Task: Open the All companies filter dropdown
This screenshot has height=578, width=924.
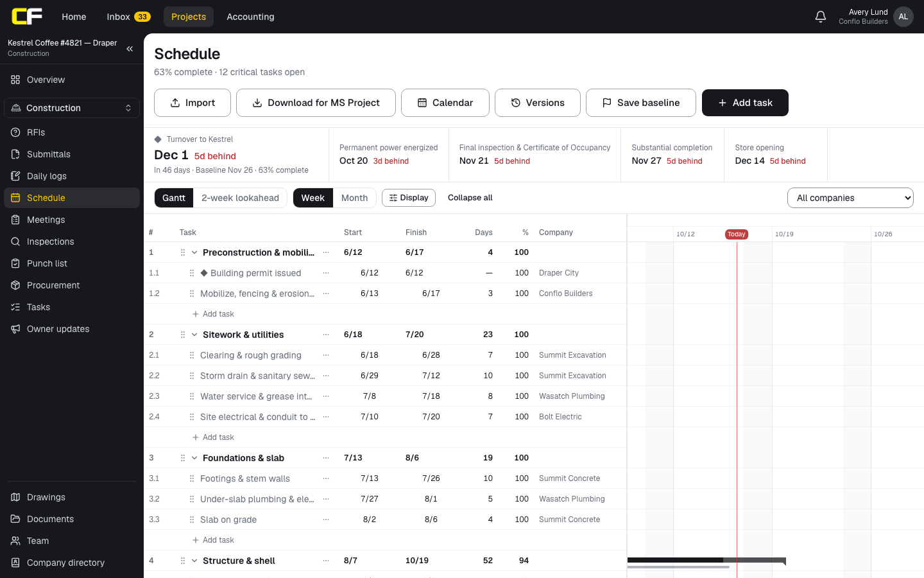Action: (x=850, y=198)
